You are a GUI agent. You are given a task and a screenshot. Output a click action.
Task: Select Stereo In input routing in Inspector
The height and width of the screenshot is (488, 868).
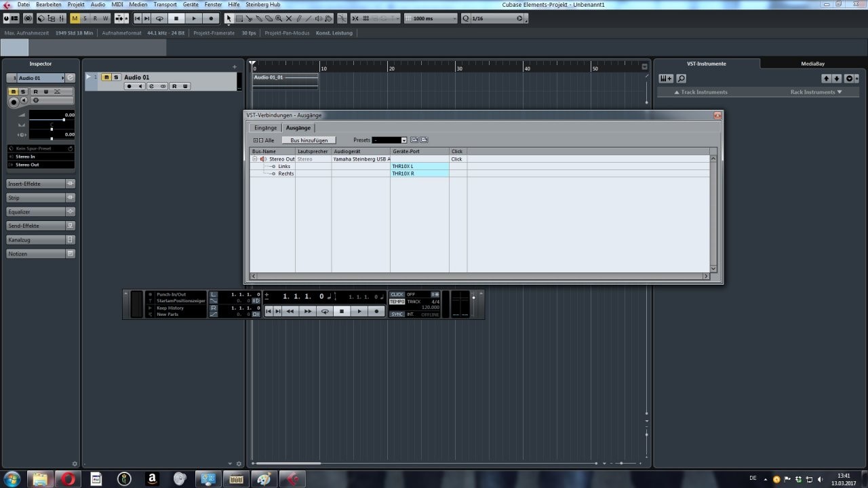tap(41, 157)
